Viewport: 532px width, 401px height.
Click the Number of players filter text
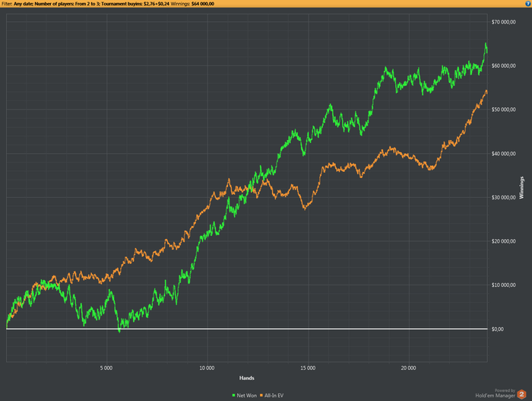67,4
